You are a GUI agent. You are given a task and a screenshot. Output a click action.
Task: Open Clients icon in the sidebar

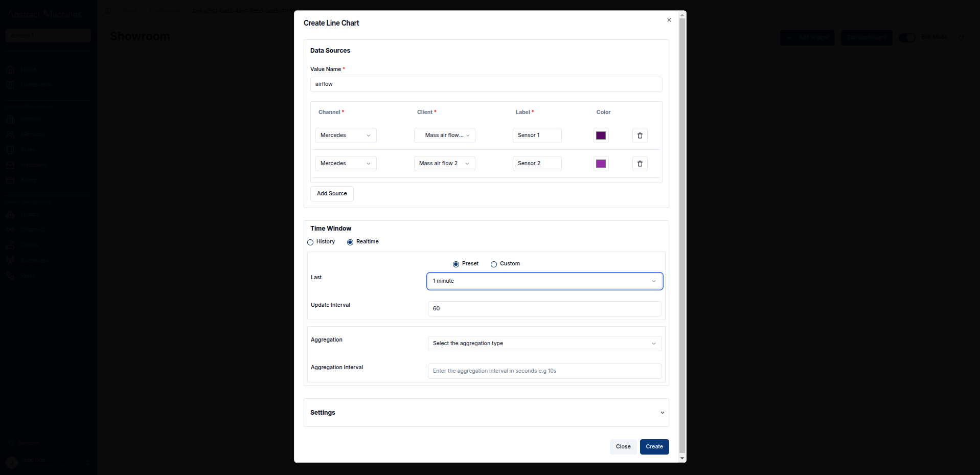(x=10, y=245)
